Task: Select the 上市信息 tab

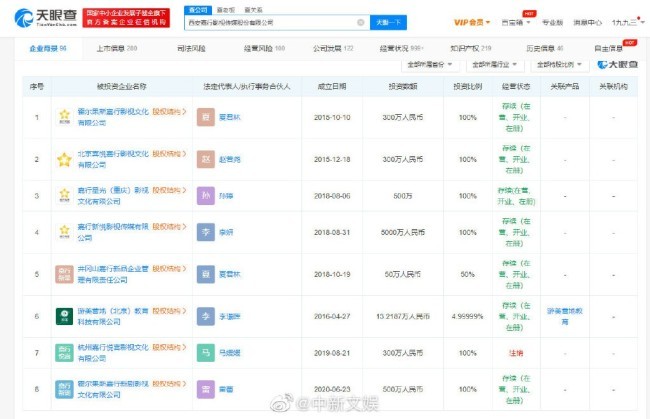Action: point(117,48)
